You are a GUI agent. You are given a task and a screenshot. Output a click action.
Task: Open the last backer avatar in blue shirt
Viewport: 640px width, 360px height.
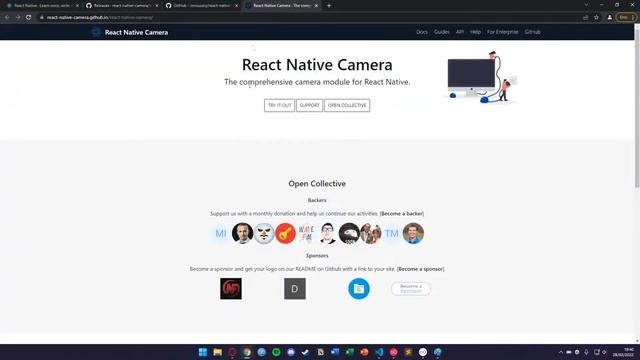coord(413,233)
